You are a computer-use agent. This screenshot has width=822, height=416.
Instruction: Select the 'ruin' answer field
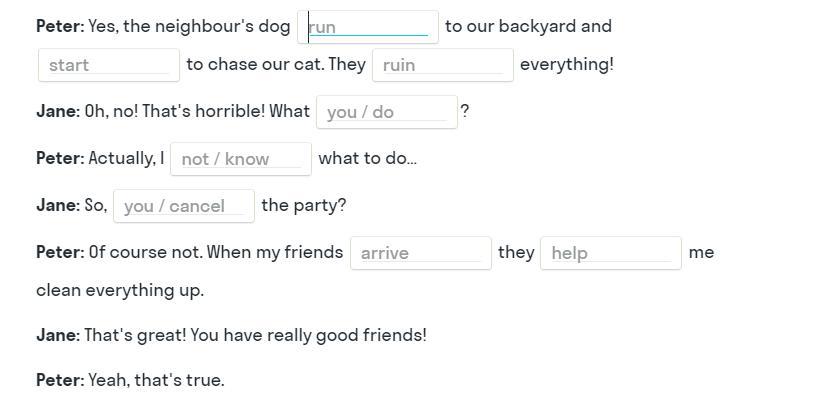(443, 65)
